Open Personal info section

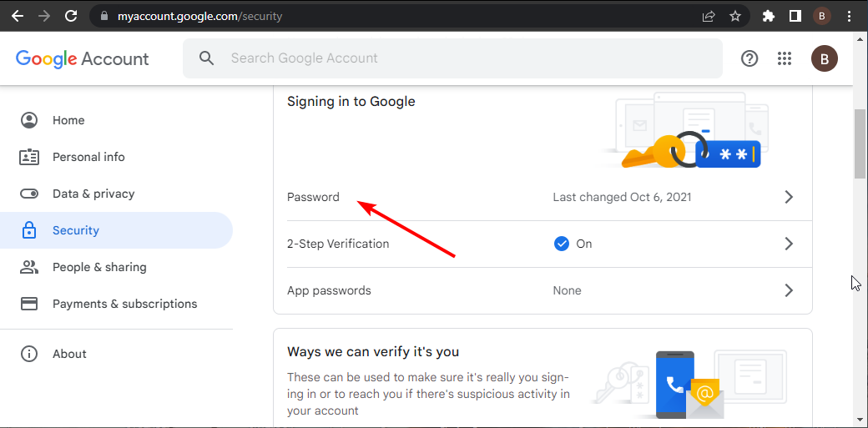(x=88, y=157)
